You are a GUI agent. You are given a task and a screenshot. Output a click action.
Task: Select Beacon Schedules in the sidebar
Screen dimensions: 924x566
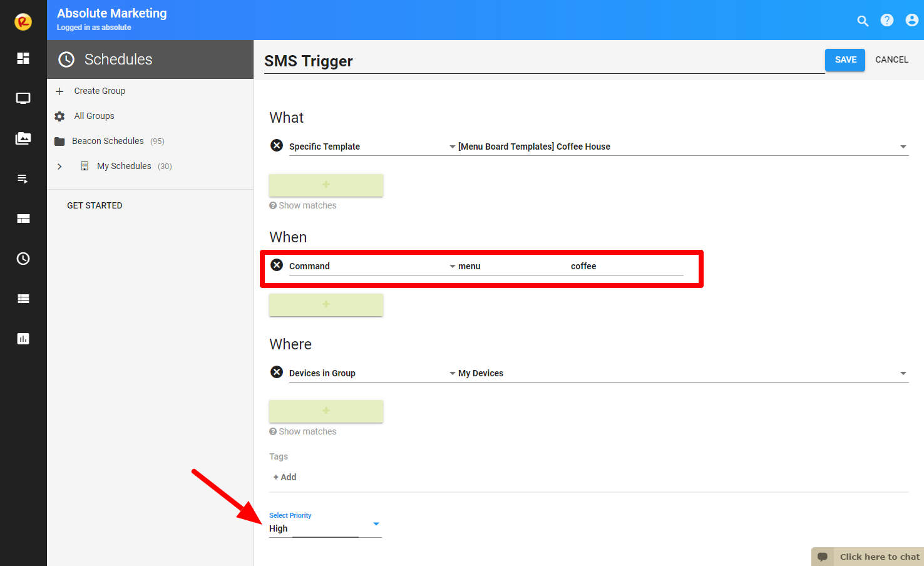click(108, 141)
